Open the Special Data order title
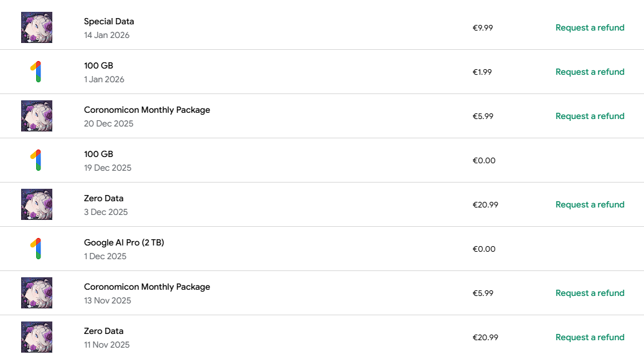Screen dimensions: 644x357 click(109, 21)
